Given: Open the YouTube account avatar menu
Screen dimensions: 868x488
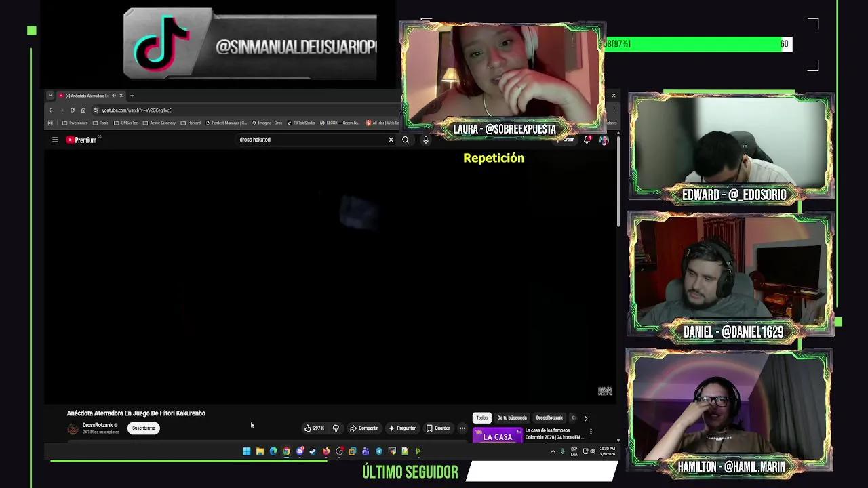Looking at the screenshot, I should pos(604,140).
